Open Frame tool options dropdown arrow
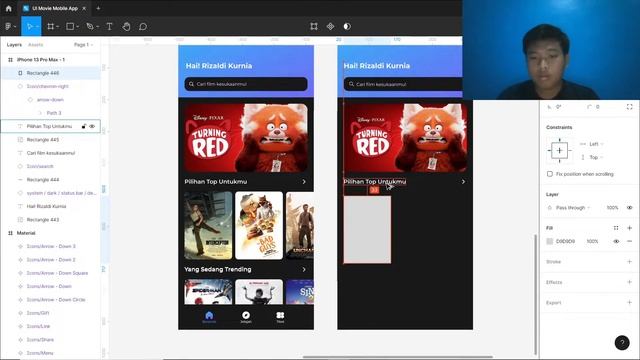 pos(58,27)
